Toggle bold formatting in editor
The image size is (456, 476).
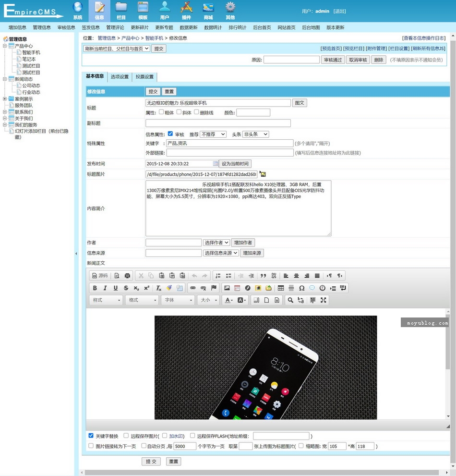click(95, 288)
